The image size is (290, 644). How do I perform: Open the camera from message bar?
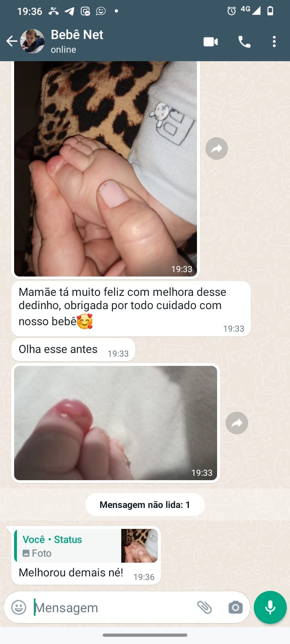(x=235, y=607)
